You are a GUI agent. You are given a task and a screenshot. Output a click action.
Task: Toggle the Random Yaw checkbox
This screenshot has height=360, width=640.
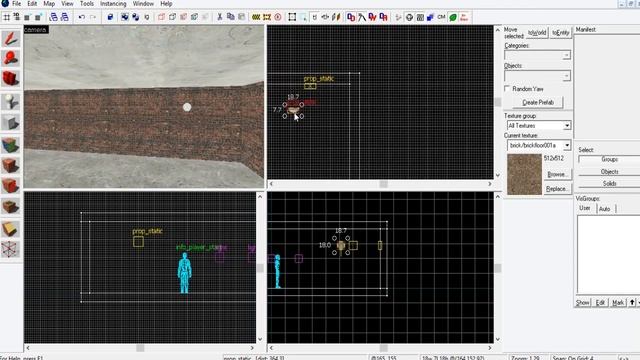coord(507,89)
